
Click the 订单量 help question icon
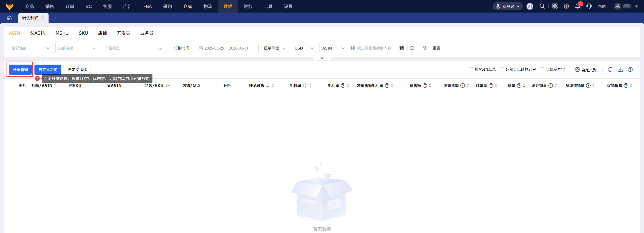(x=491, y=86)
